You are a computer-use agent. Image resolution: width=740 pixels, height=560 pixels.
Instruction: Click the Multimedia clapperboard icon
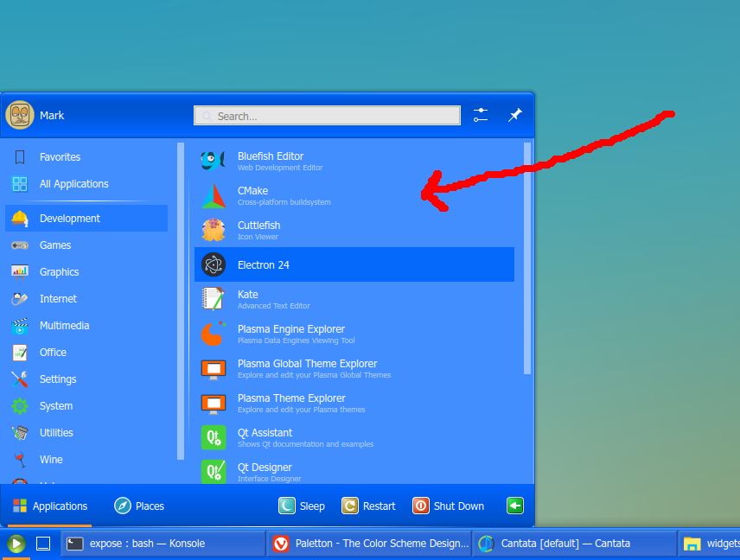20,326
